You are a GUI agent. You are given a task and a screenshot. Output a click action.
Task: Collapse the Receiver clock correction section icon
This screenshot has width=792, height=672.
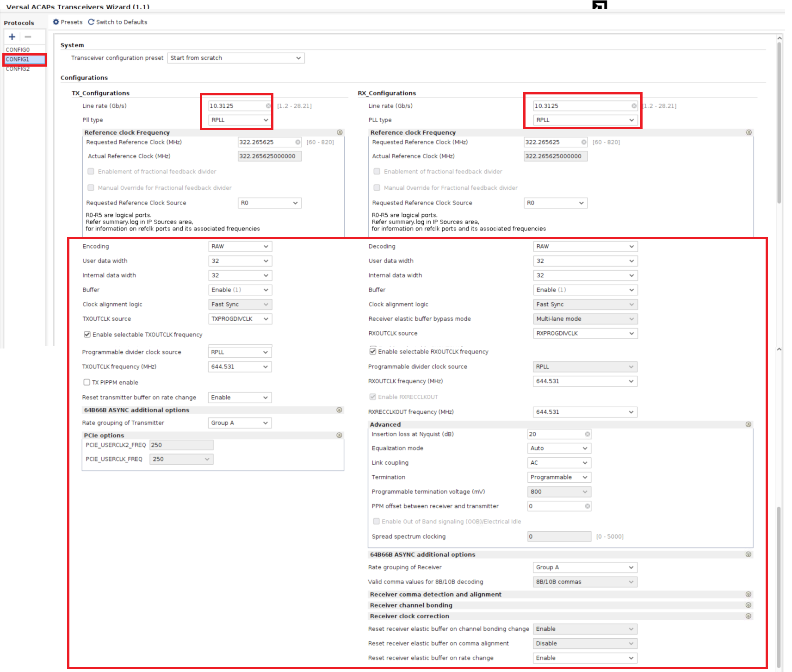tap(749, 616)
